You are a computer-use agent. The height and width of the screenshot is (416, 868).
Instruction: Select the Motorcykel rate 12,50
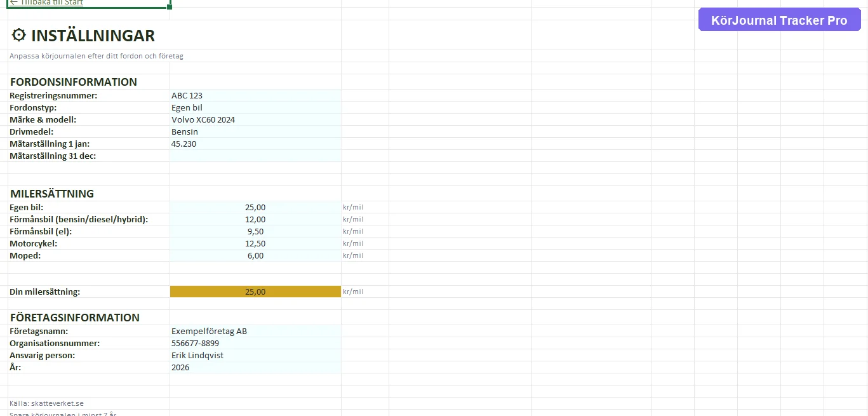255,244
